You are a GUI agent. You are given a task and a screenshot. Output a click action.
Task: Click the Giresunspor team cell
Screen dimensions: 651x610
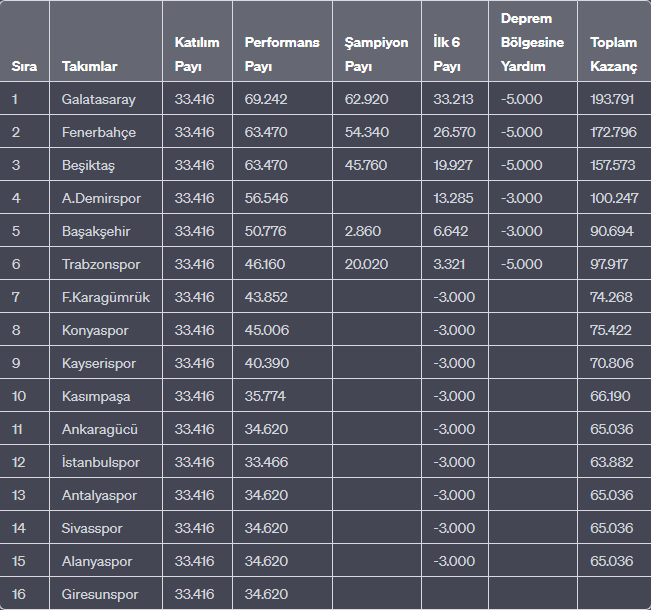tap(98, 594)
